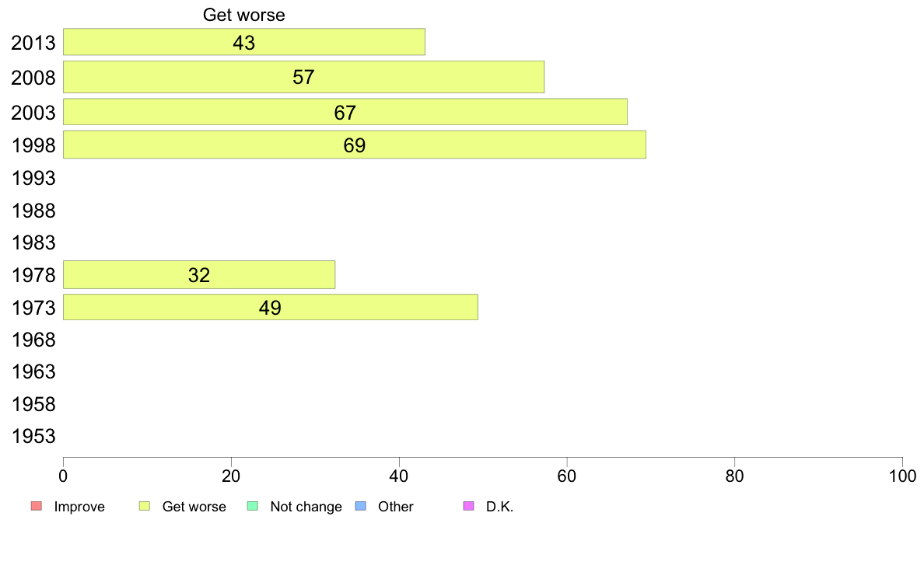Click the 60 axis tick label

tap(567, 476)
